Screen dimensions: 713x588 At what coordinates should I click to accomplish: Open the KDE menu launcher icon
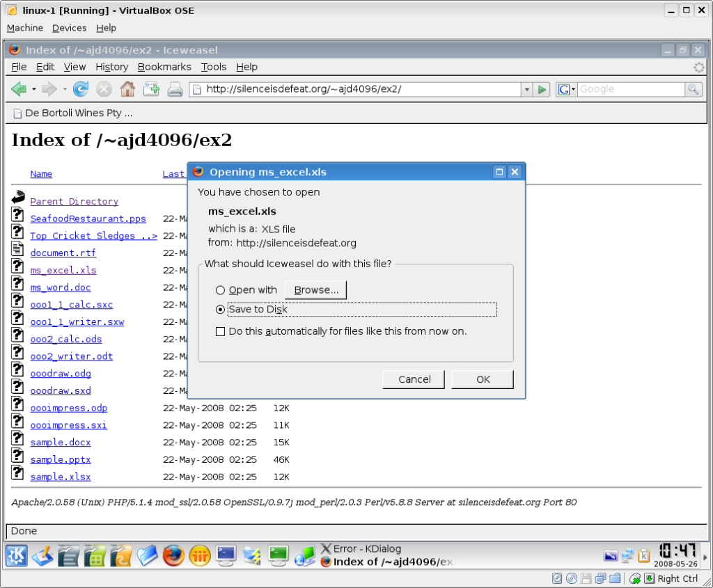click(x=17, y=555)
